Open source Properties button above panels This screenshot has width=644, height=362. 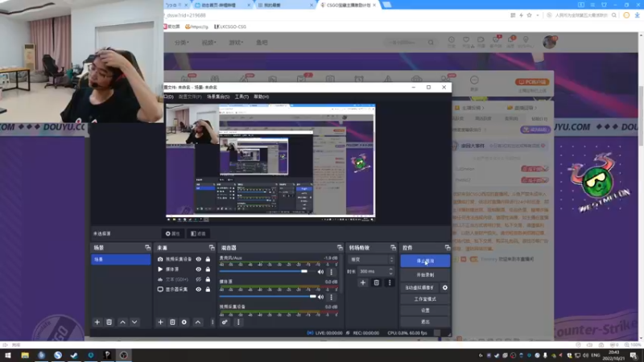coord(173,233)
